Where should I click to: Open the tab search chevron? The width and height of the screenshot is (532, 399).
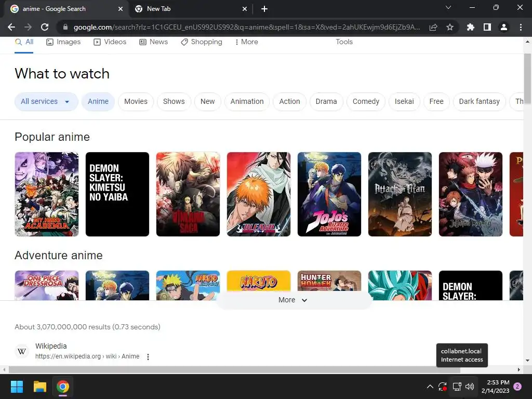(x=448, y=7)
